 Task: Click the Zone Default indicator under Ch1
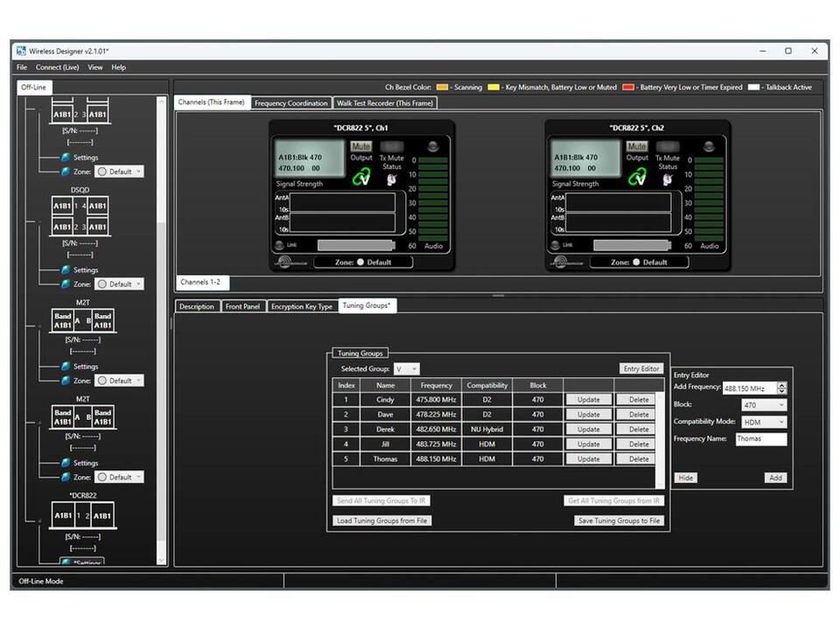pyautogui.click(x=364, y=262)
